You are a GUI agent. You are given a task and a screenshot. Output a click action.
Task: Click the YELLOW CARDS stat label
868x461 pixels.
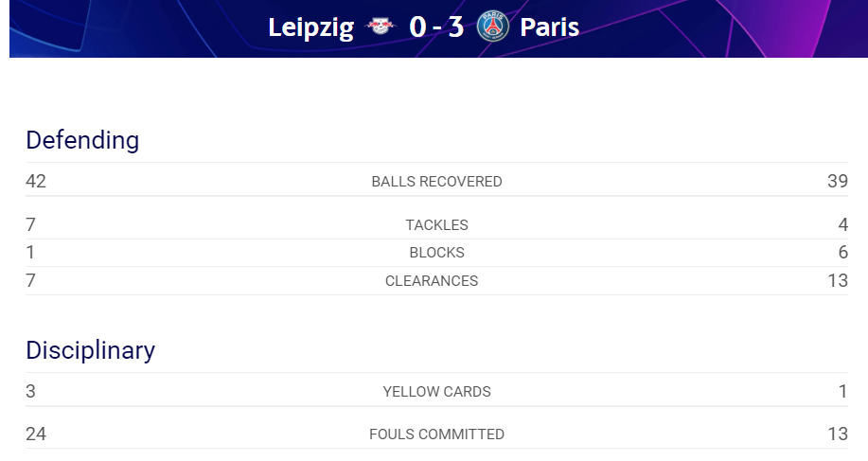tap(436, 391)
